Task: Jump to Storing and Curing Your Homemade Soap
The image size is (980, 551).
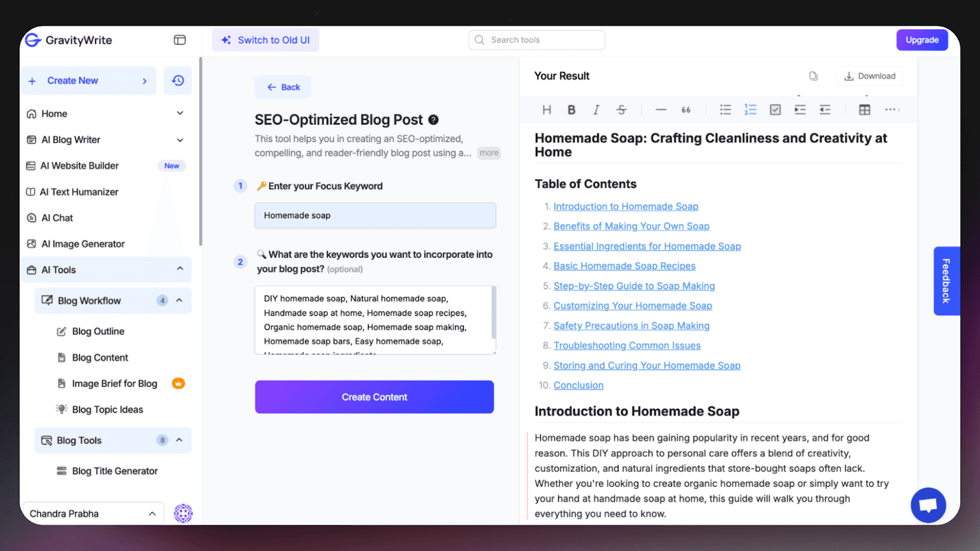Action: (x=647, y=365)
